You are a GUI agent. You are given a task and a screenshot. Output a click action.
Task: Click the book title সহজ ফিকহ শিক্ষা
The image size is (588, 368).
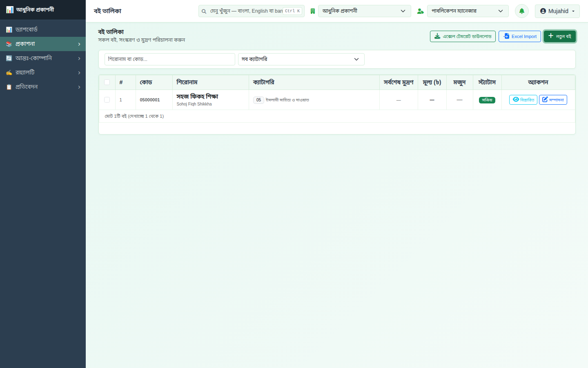197,96
